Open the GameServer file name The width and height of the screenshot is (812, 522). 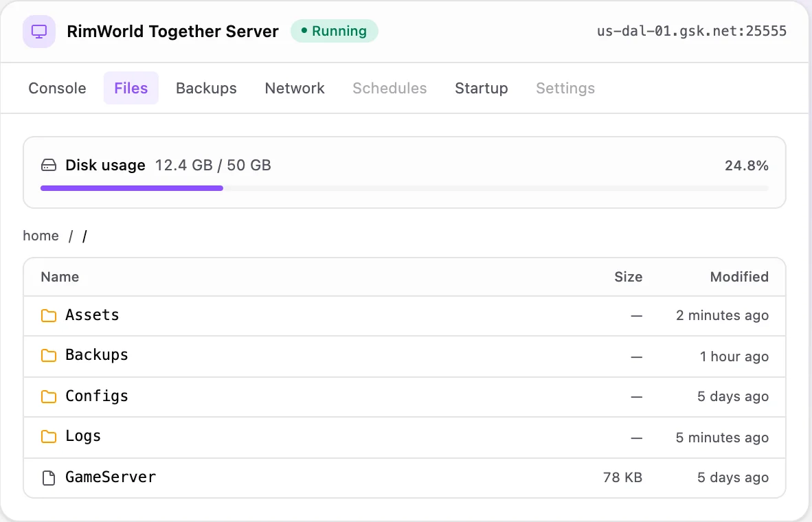coord(111,477)
